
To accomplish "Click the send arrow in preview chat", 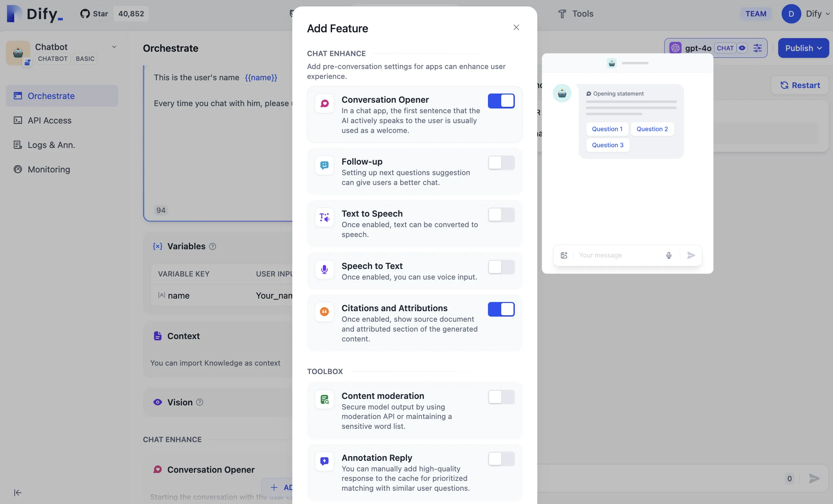I will (x=691, y=255).
